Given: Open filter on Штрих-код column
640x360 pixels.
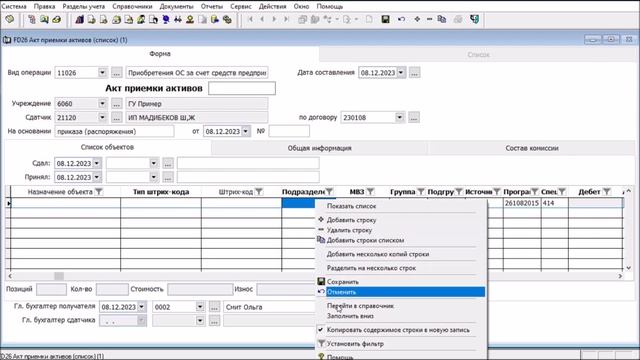Looking at the screenshot, I should [x=259, y=192].
